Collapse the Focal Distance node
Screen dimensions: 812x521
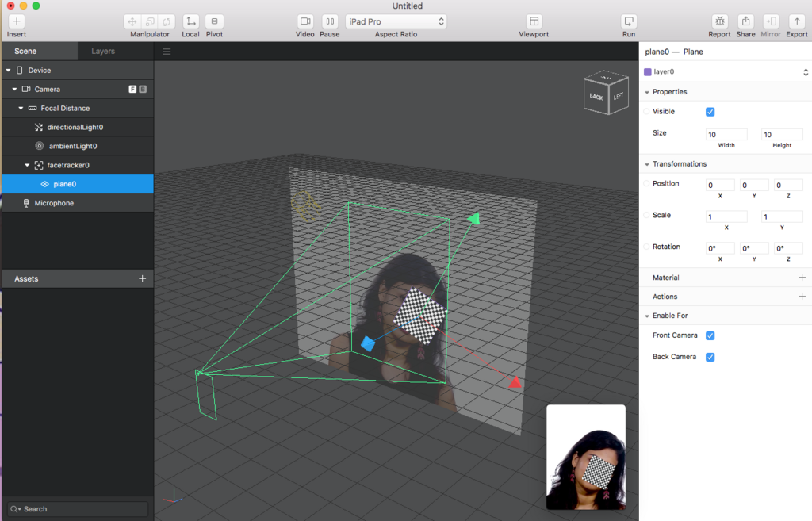21,108
